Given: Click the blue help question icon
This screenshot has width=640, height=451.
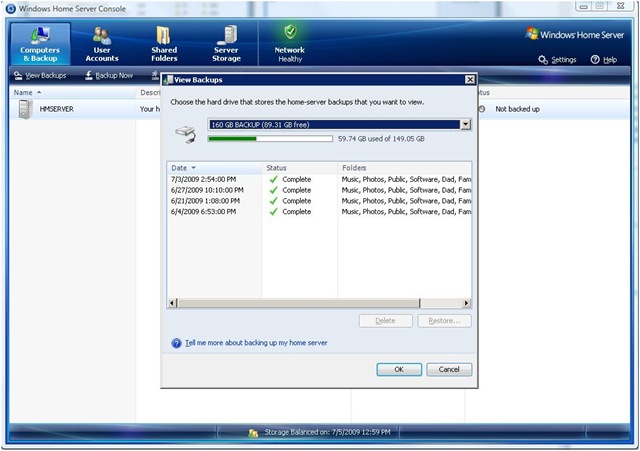Looking at the screenshot, I should point(176,343).
